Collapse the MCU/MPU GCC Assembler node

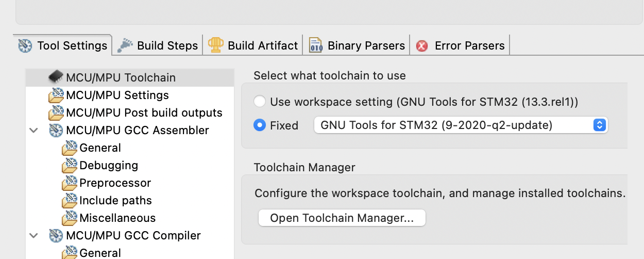coord(33,131)
